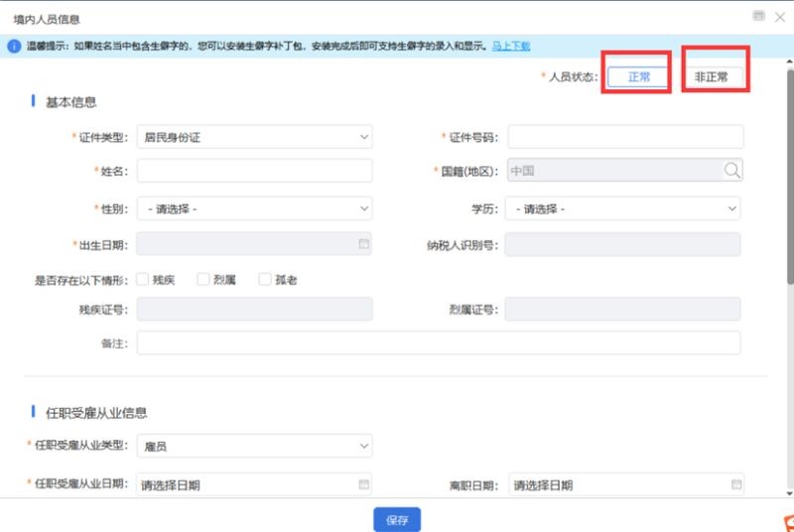Click the search icon in 国籍(地区) field
Image resolution: width=794 pixels, height=532 pixels.
pos(731,171)
